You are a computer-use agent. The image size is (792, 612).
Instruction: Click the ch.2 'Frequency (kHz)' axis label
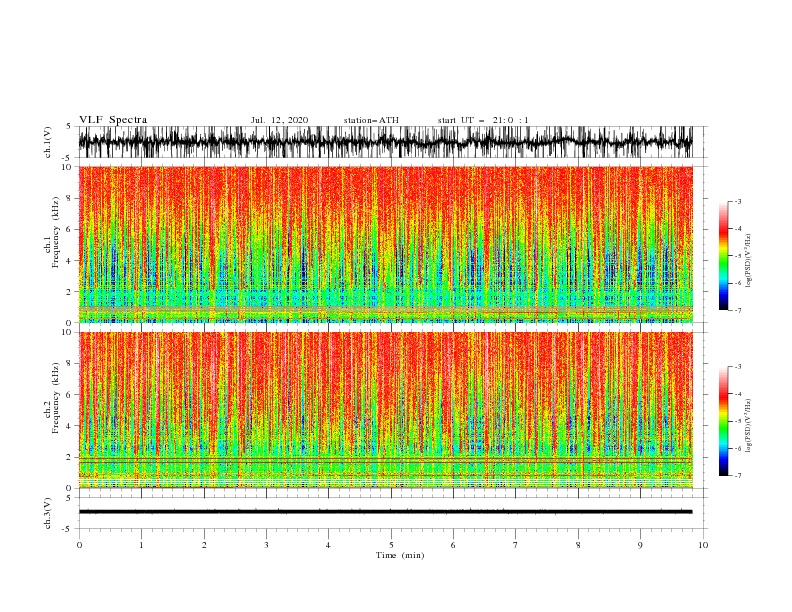coord(56,398)
